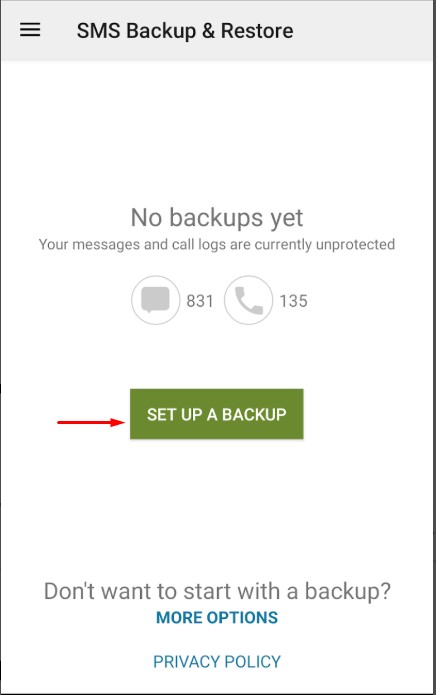Select the circular outline around the phone icon
Viewport: 436px width, 695px height.
point(249,300)
